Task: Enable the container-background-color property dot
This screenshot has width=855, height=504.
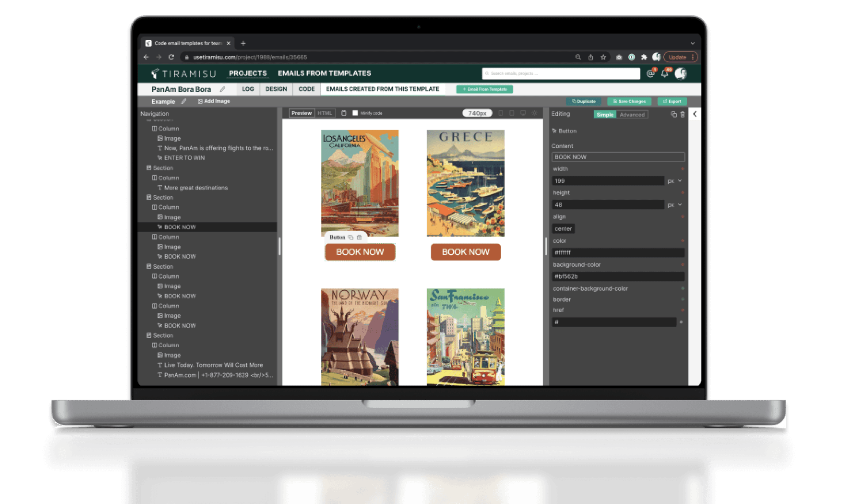Action: 682,289
